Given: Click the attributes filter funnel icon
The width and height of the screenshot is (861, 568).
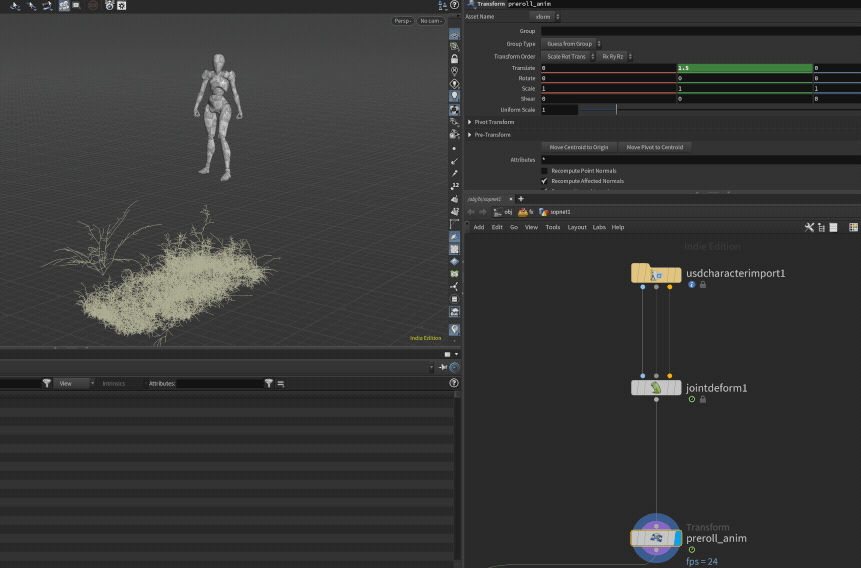Looking at the screenshot, I should coord(269,383).
